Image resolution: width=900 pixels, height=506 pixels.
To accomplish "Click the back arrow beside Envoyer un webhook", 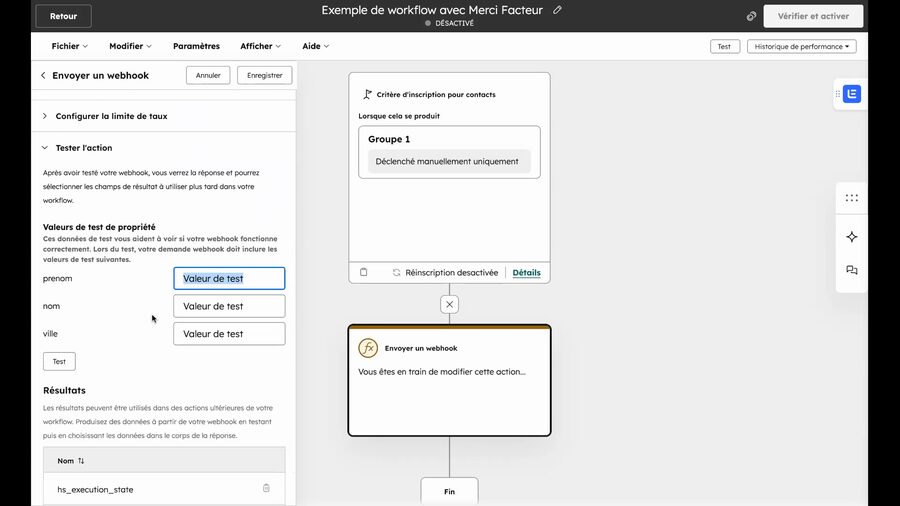I will tap(43, 75).
